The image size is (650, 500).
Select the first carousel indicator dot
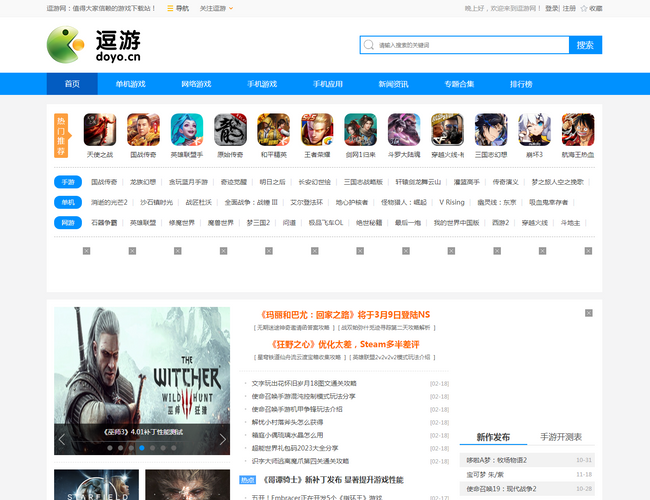(110, 448)
